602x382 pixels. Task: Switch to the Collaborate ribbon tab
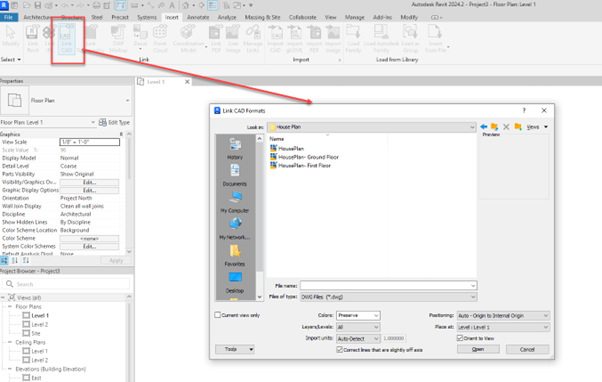point(303,17)
